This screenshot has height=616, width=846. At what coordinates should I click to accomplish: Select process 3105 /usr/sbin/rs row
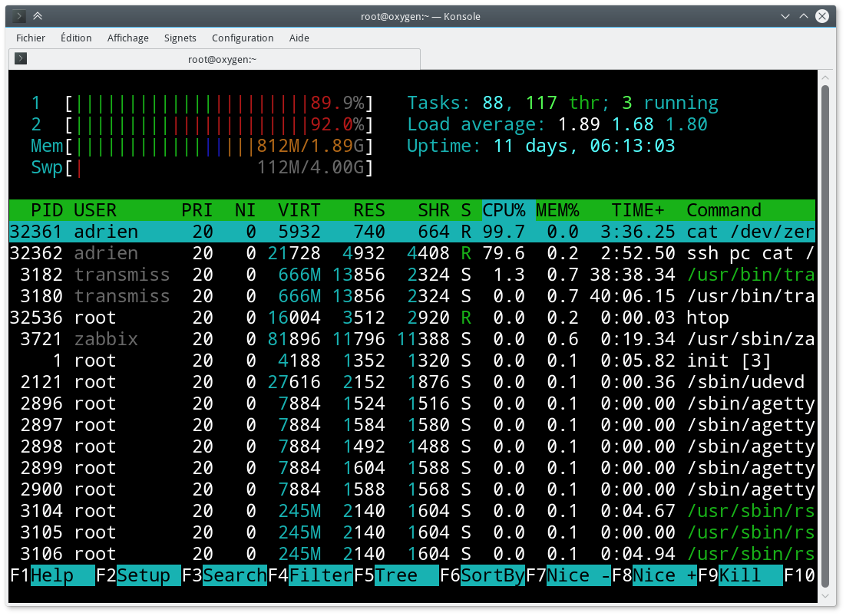coord(412,532)
